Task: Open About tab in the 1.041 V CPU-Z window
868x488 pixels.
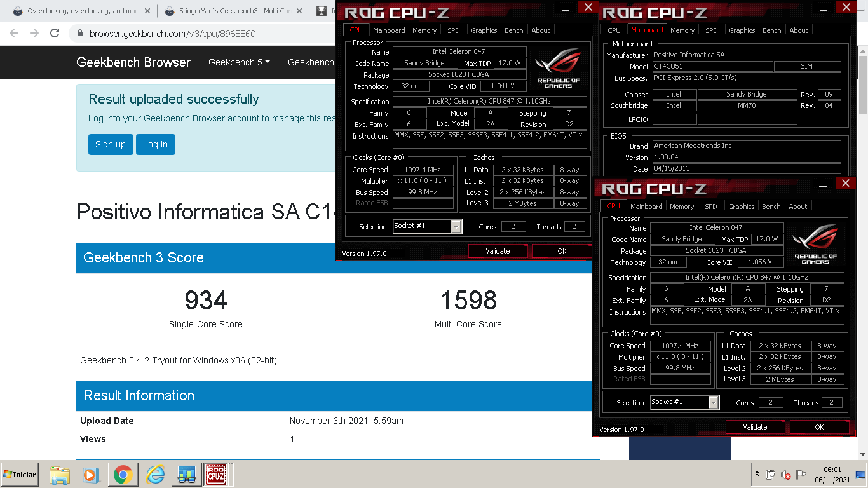Action: (x=541, y=30)
